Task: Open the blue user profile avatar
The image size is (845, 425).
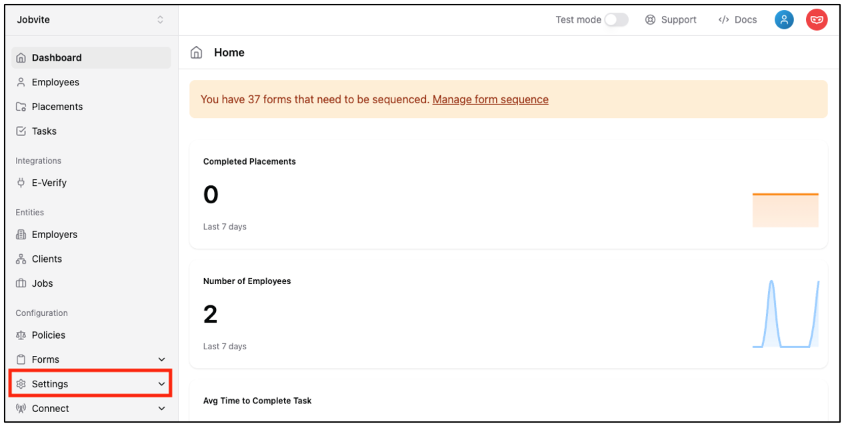Action: tap(784, 20)
